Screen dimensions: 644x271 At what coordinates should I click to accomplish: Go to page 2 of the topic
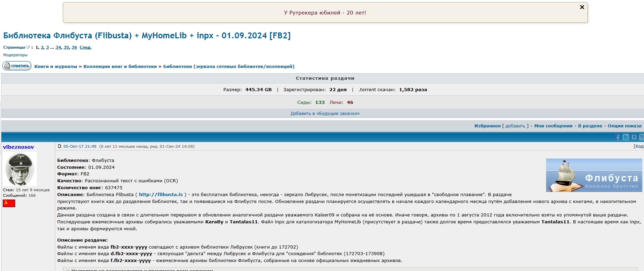[42, 47]
